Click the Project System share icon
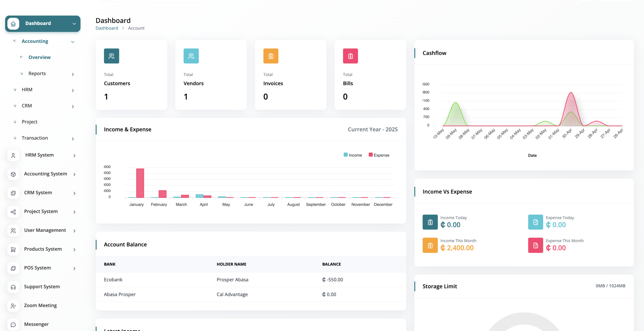Image resolution: width=644 pixels, height=331 pixels. coord(13,212)
